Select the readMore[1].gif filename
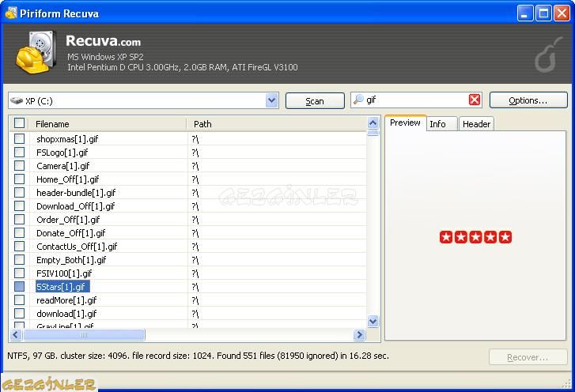Image resolution: width=575 pixels, height=392 pixels. pyautogui.click(x=66, y=300)
